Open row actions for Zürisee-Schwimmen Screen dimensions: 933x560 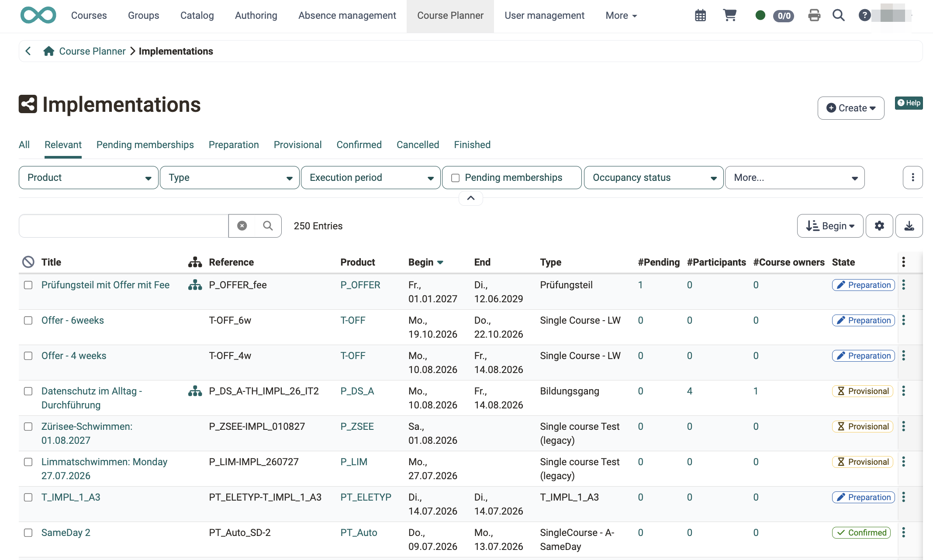click(903, 426)
